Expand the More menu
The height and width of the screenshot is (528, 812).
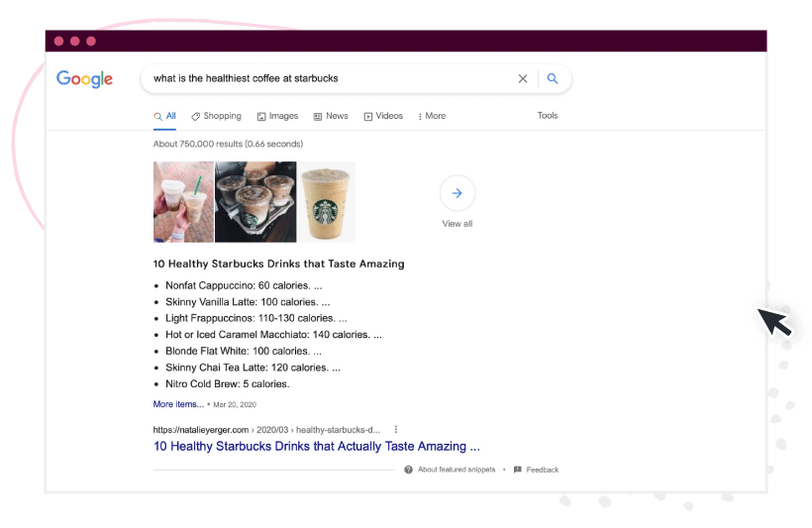(x=432, y=116)
